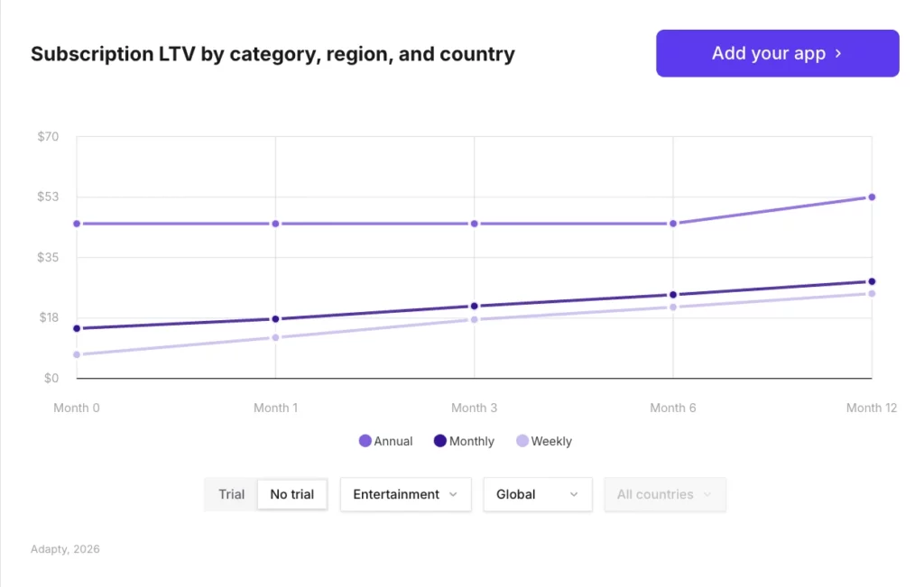Click the Monthly data point at Month 6
The height and width of the screenshot is (587, 924).
(672, 293)
